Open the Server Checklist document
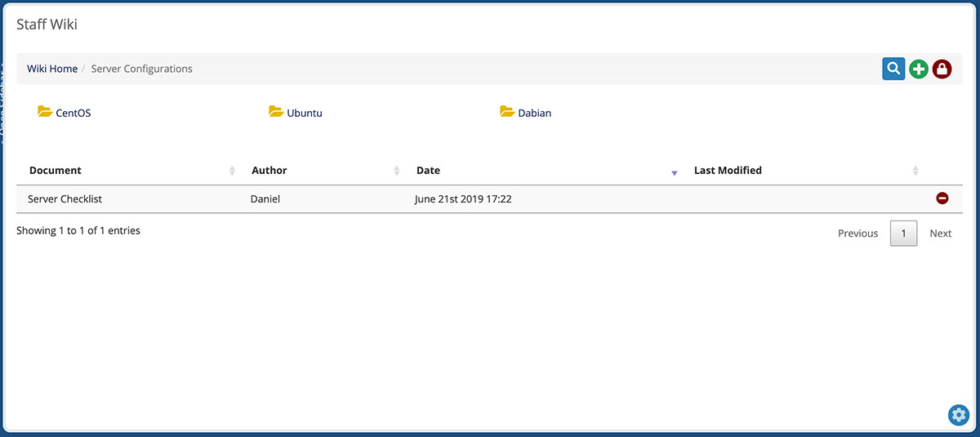 (65, 198)
